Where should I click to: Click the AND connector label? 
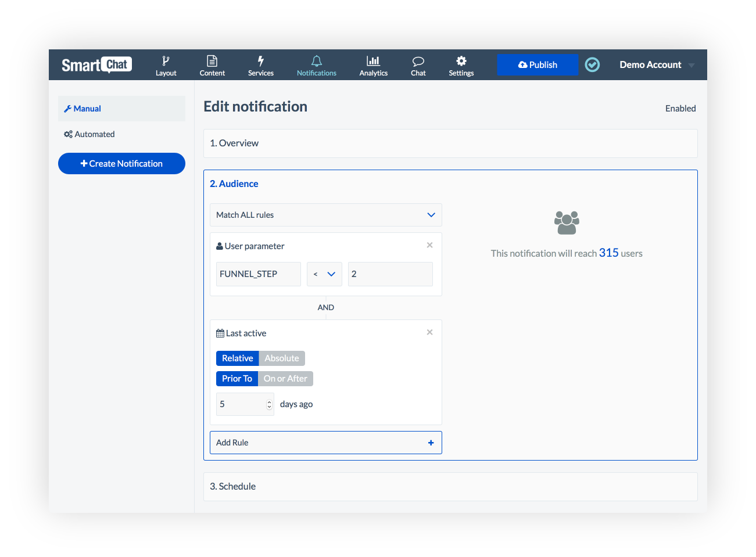click(x=326, y=307)
